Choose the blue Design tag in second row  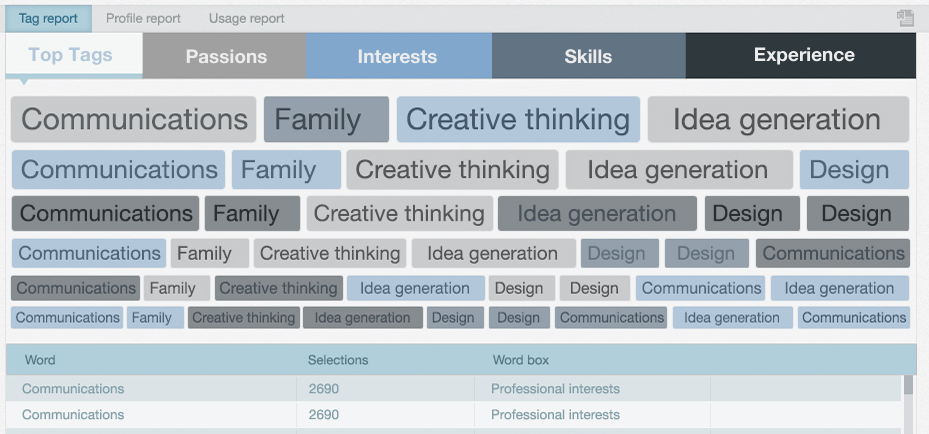(x=854, y=170)
